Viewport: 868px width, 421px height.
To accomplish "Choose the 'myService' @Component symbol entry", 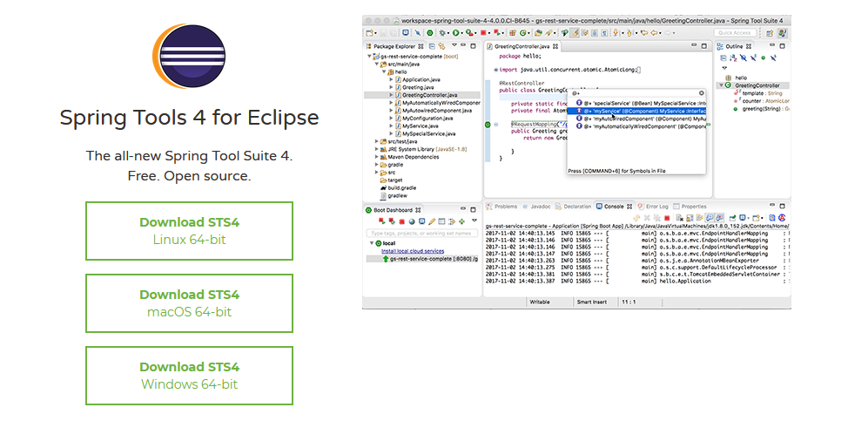I will pyautogui.click(x=636, y=111).
